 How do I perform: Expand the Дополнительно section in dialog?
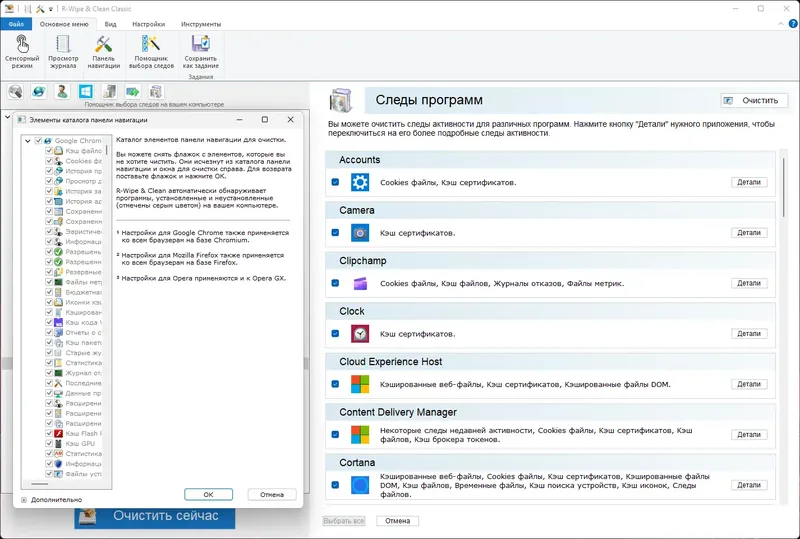(23, 500)
